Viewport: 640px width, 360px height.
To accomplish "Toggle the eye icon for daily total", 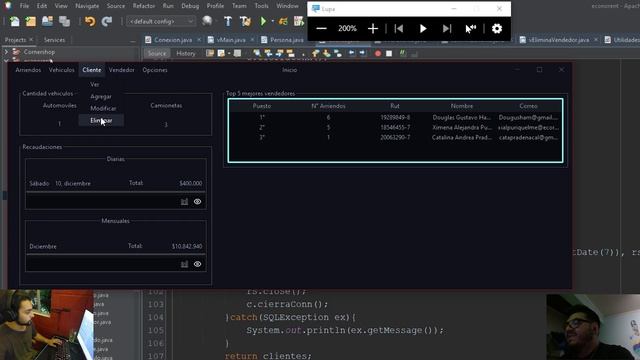I will pos(198,202).
